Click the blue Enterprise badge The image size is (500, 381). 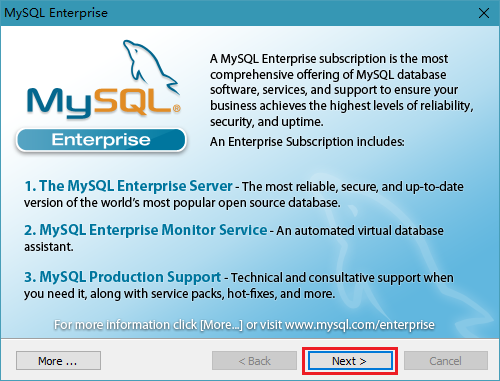click(101, 140)
